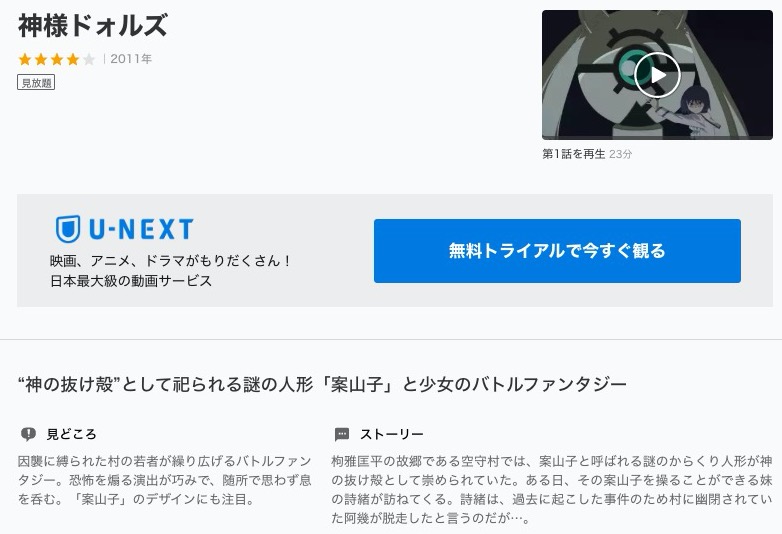This screenshot has height=534, width=782.
Task: Open the 神様ドォルズ title heading
Action: coord(93,26)
